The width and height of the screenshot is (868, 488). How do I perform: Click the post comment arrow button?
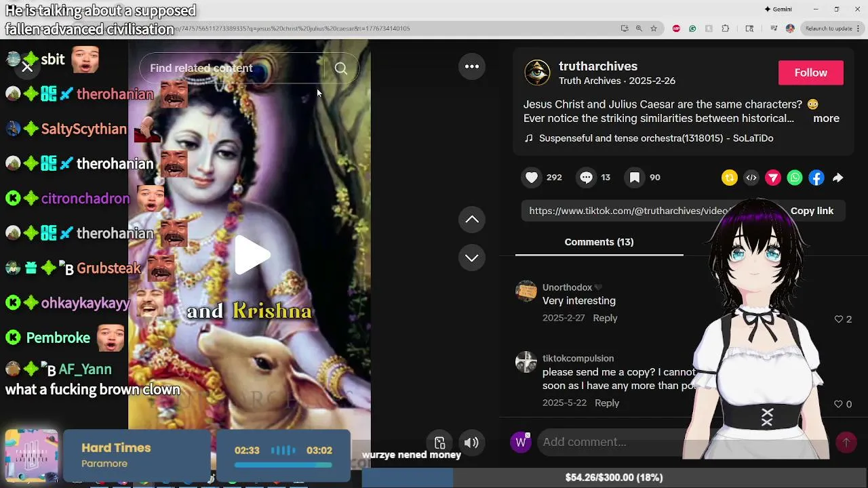tap(846, 443)
